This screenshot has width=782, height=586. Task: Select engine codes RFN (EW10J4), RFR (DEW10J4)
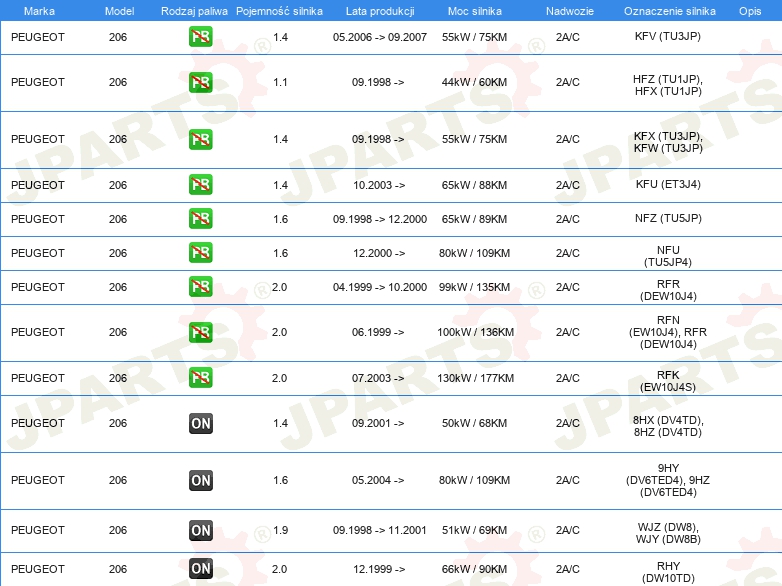668,332
